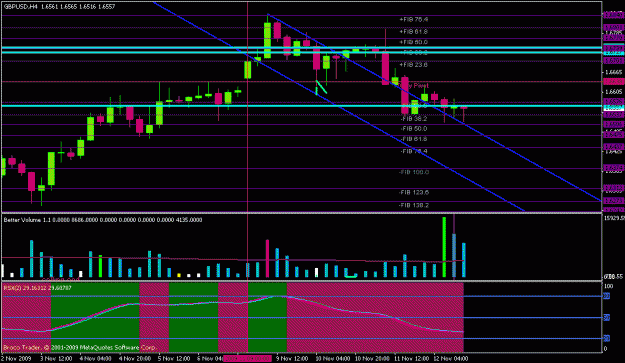This screenshot has height=363, width=625.
Task: Click the 1.6665 price scale value
Action: click(x=613, y=72)
